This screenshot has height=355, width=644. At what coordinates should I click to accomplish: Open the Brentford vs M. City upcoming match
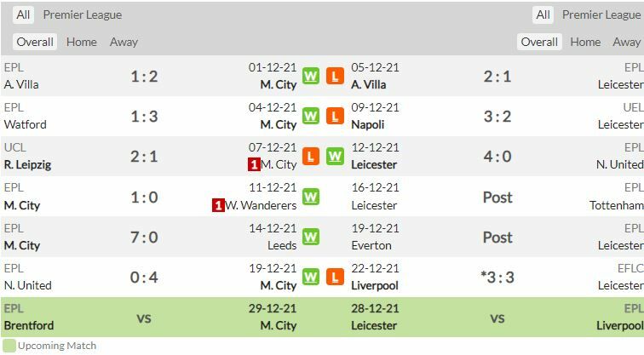(144, 318)
